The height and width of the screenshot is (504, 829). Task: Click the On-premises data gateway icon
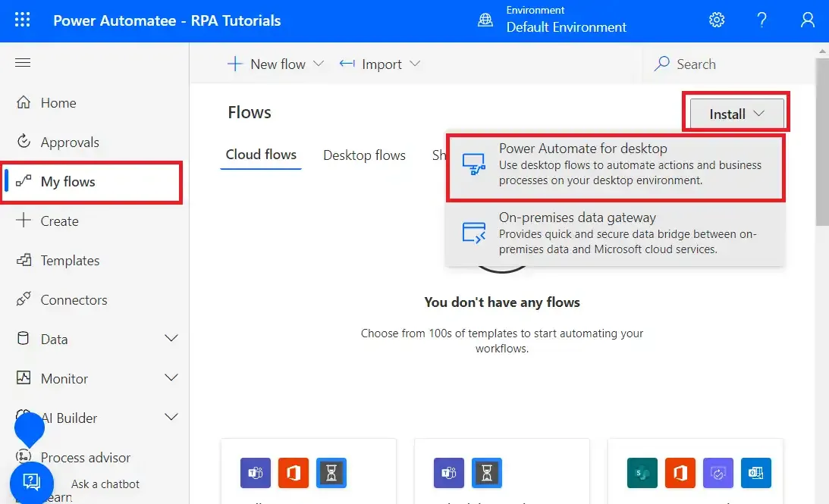pos(473,233)
